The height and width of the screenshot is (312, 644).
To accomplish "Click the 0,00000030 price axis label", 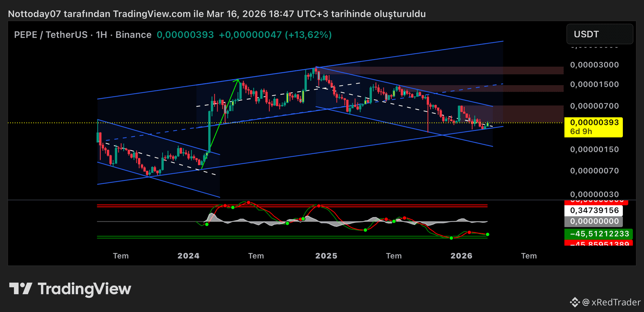I will coord(594,194).
